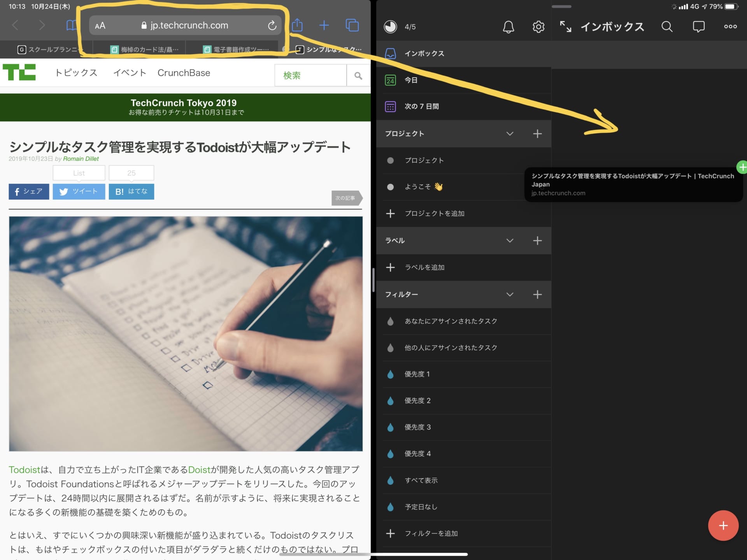This screenshot has width=747, height=560.
Task: Click the Todoist link in article
Action: pos(24,470)
